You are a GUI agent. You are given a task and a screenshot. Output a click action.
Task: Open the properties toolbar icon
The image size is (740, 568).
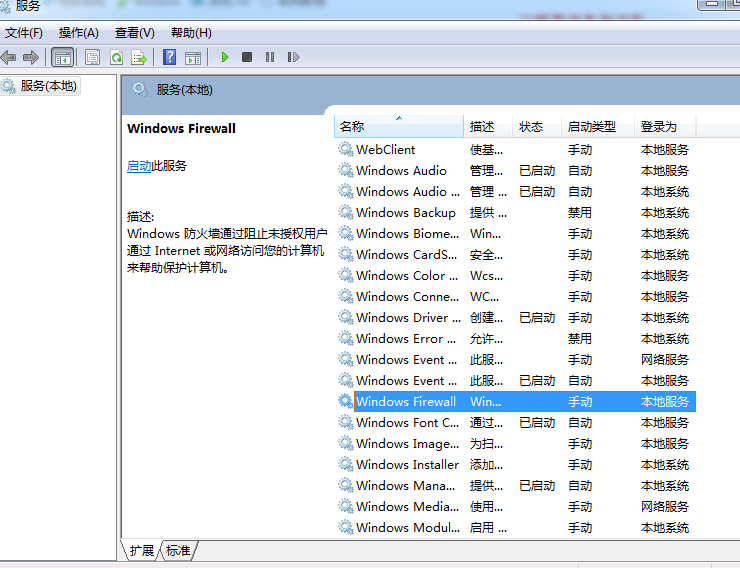click(x=92, y=58)
